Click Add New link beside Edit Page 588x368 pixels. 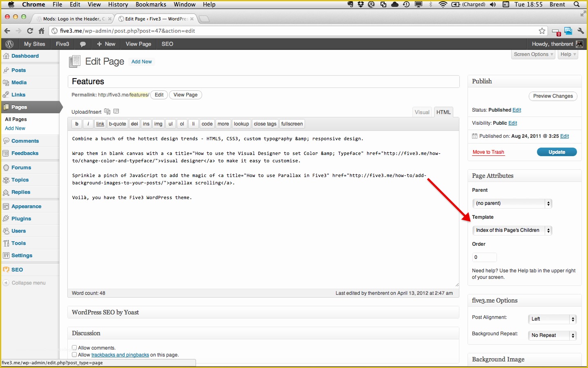click(x=142, y=62)
